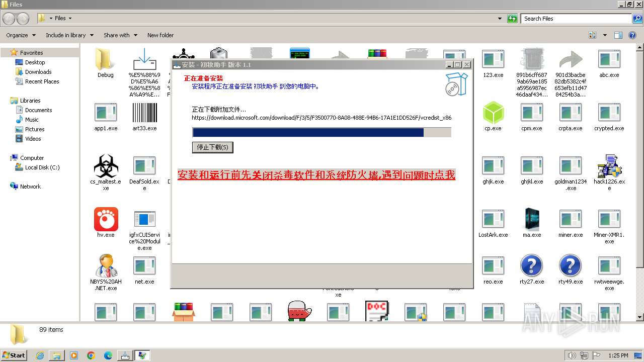Screen dimensions: 644x362
Task: Click New folder in toolbar
Action: coord(160,35)
